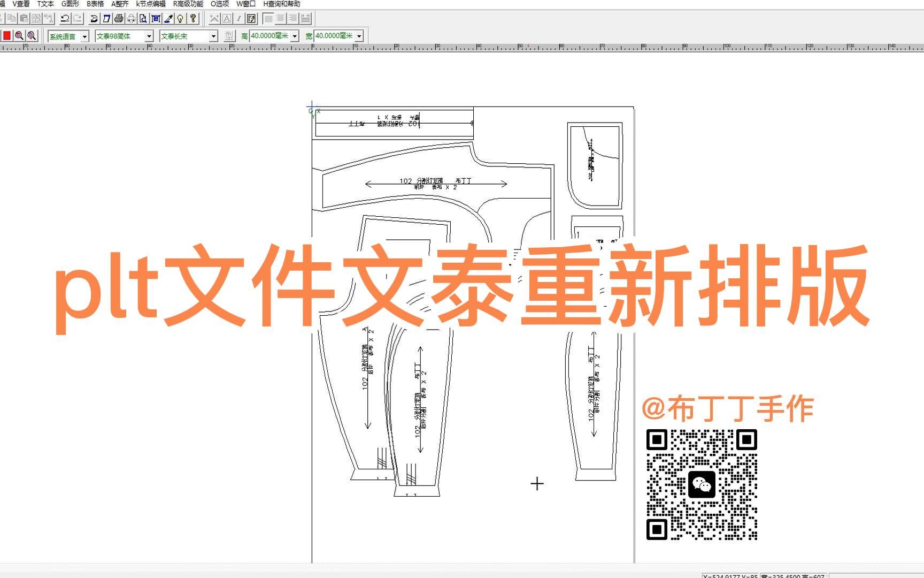Click the 型 type button
This screenshot has width=924, height=578.
pyautogui.click(x=230, y=37)
